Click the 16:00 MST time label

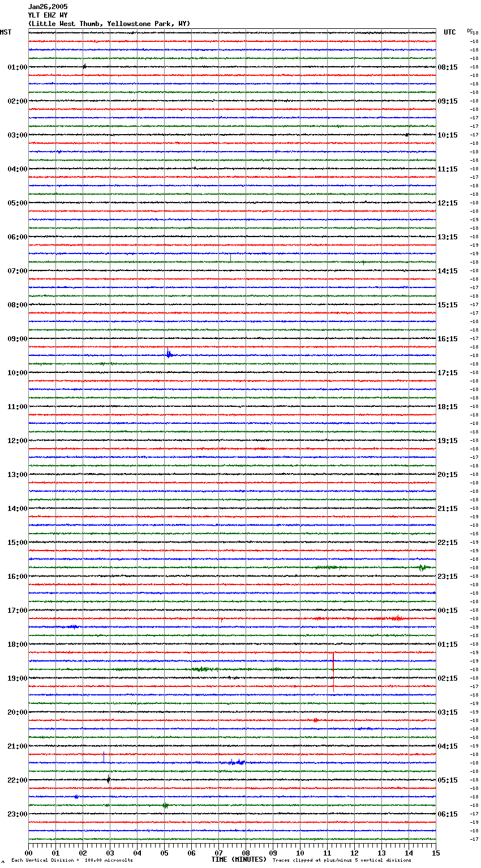(x=18, y=577)
